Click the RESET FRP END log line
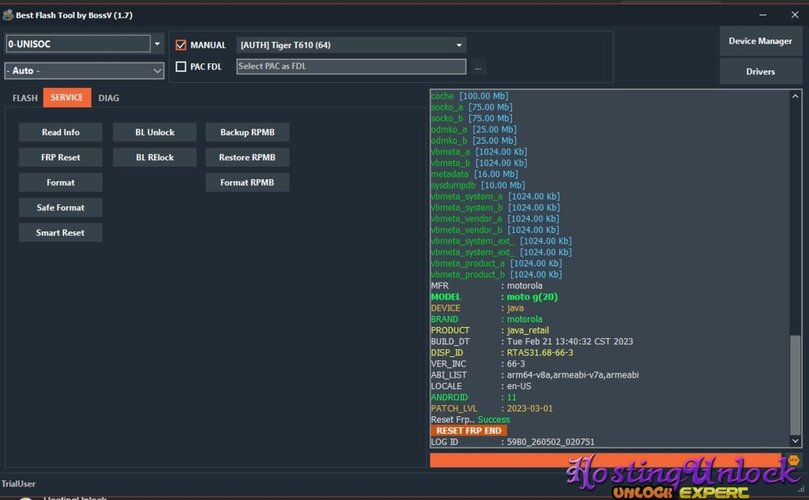809x500 pixels. [x=468, y=430]
